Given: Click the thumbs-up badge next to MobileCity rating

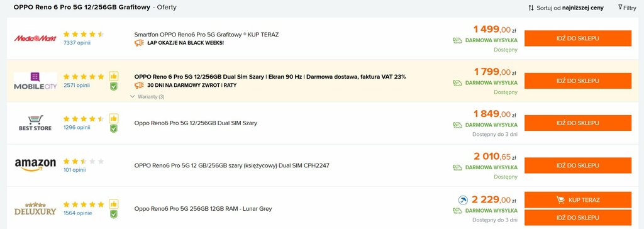Looking at the screenshot, I should click(x=114, y=76).
